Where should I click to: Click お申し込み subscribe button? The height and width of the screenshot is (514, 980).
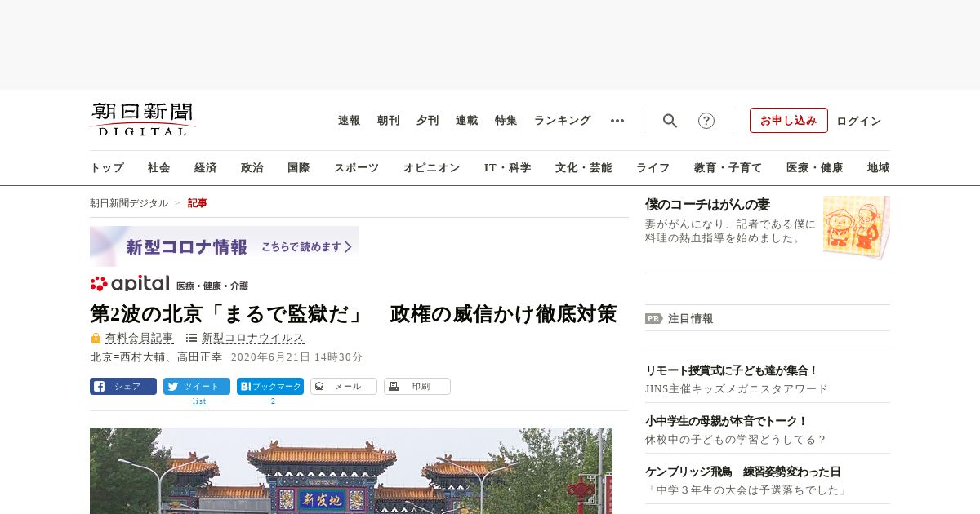tap(789, 121)
